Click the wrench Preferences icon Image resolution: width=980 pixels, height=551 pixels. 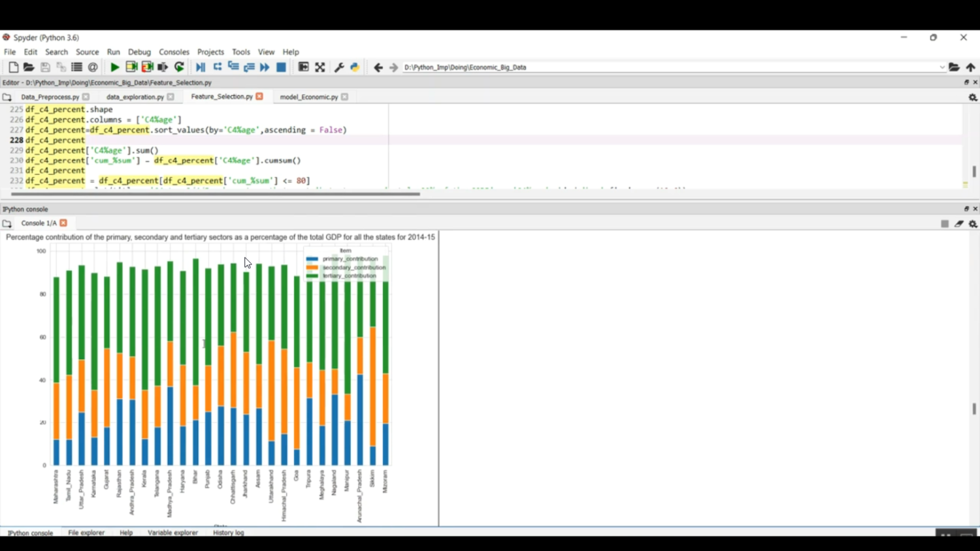point(339,67)
